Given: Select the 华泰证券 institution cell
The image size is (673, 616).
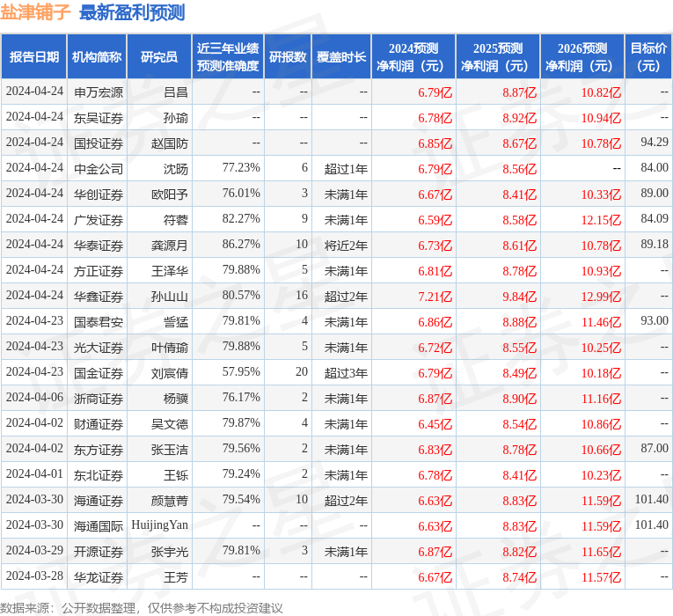Looking at the screenshot, I should [99, 246].
